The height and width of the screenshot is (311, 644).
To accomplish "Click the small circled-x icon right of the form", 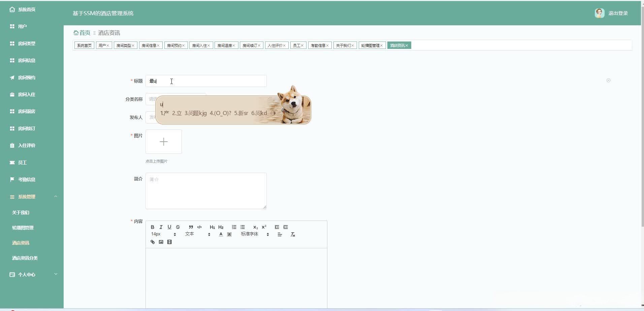I will (x=608, y=80).
